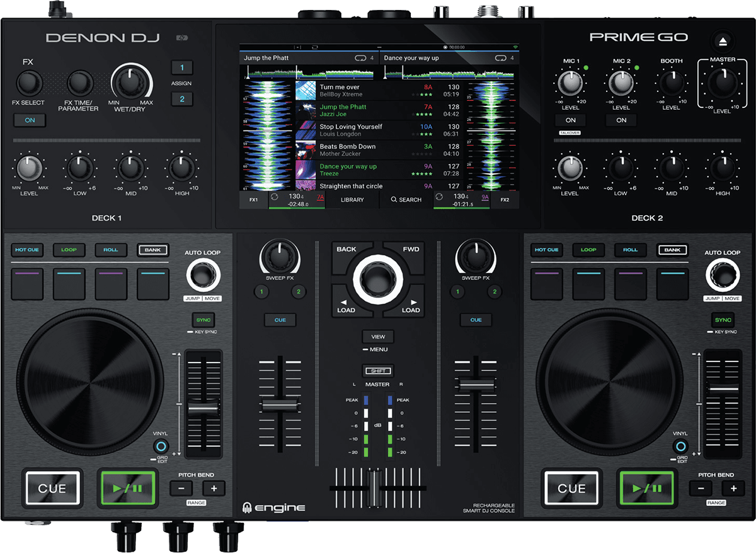Toggle Deck 1 VINYL mode button

tap(161, 447)
